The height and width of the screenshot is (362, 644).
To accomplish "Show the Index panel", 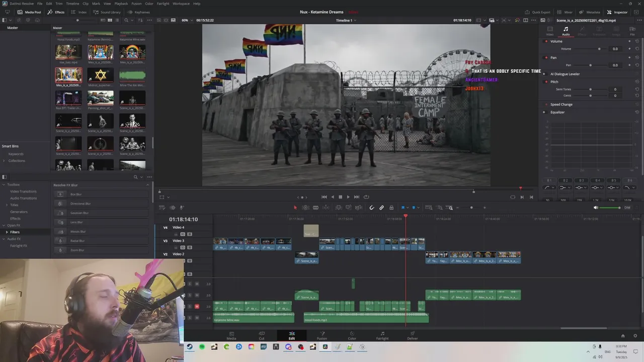I will point(79,12).
